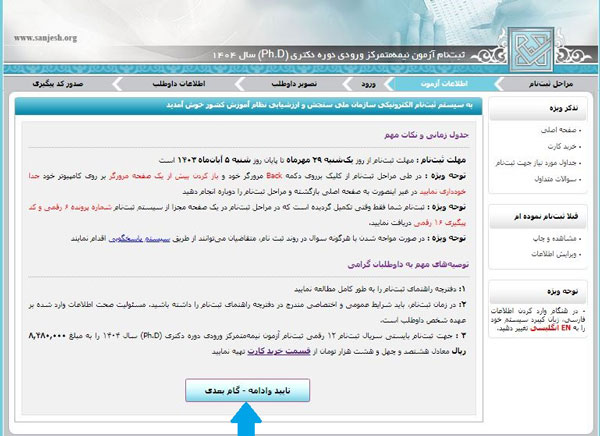This screenshot has height=436, width=600.
Task: Select the صدور کد پیگیری step tab
Action: 58,84
